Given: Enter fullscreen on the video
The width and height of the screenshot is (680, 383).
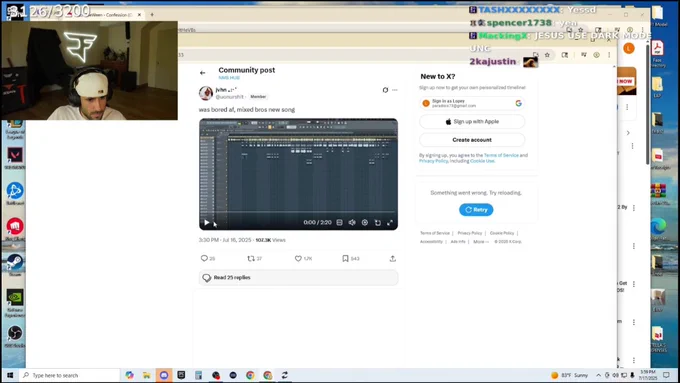Looking at the screenshot, I should click(x=390, y=223).
